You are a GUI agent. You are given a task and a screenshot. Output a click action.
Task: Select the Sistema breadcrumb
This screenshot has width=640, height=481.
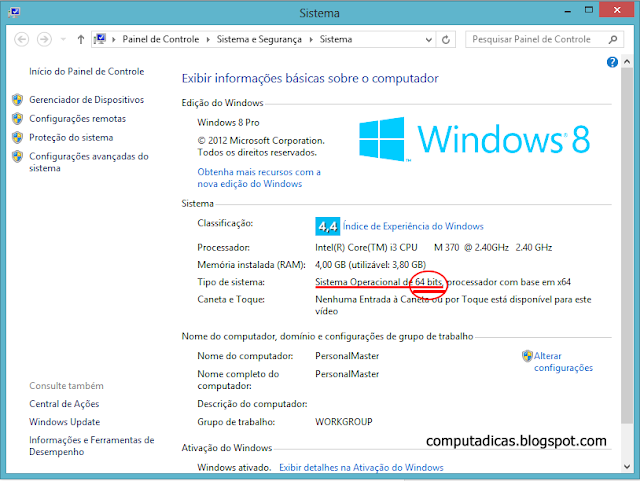(x=336, y=39)
